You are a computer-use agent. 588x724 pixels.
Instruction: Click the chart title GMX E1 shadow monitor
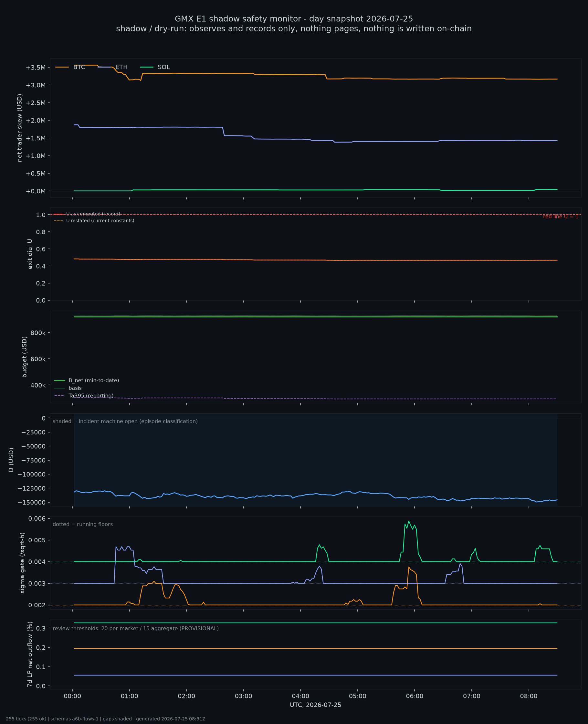point(294,19)
